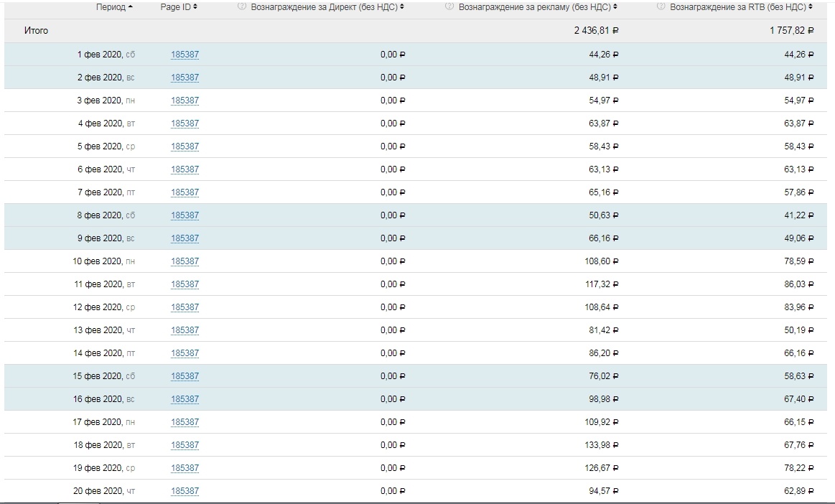Select ad reward value 126,67 ₽
Image resolution: width=835 pixels, height=504 pixels.
click(x=602, y=468)
